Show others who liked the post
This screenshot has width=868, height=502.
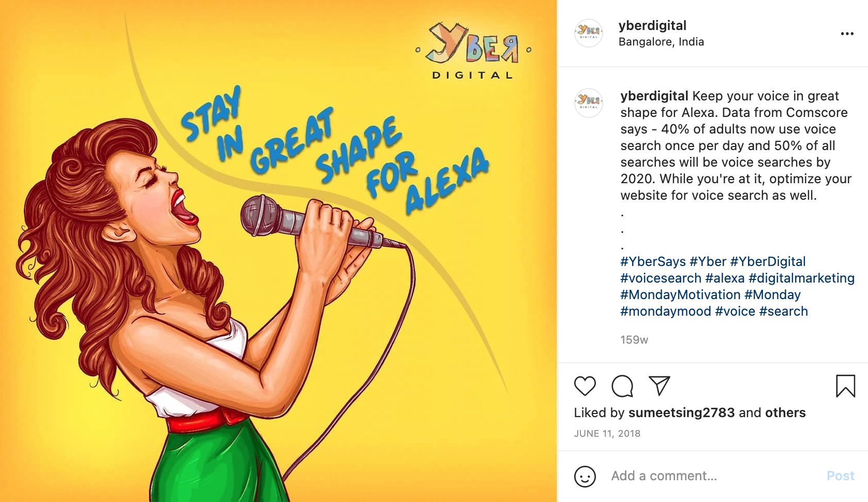785,413
